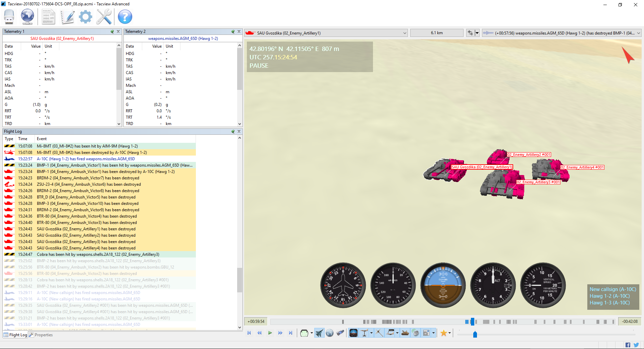
Task: Open the document report icon in toolbar
Action: click(x=49, y=17)
